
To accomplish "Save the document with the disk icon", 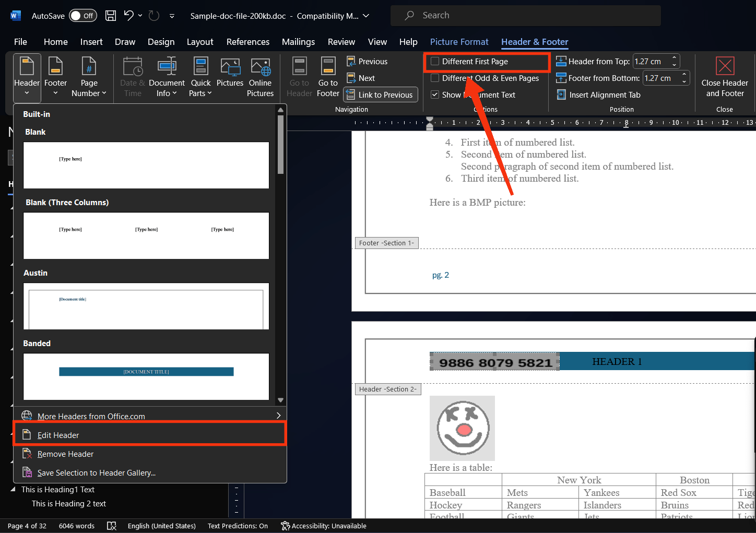I will pos(111,16).
